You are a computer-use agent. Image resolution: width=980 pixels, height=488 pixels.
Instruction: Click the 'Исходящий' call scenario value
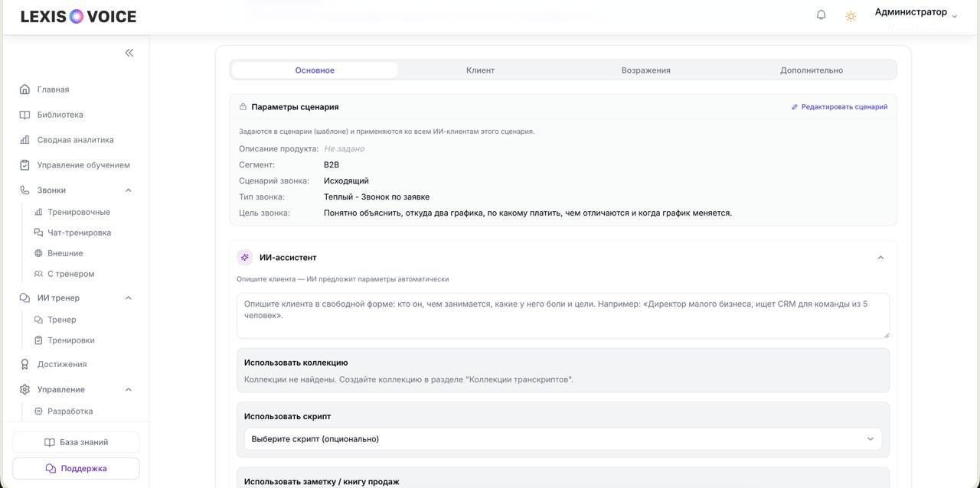point(346,181)
